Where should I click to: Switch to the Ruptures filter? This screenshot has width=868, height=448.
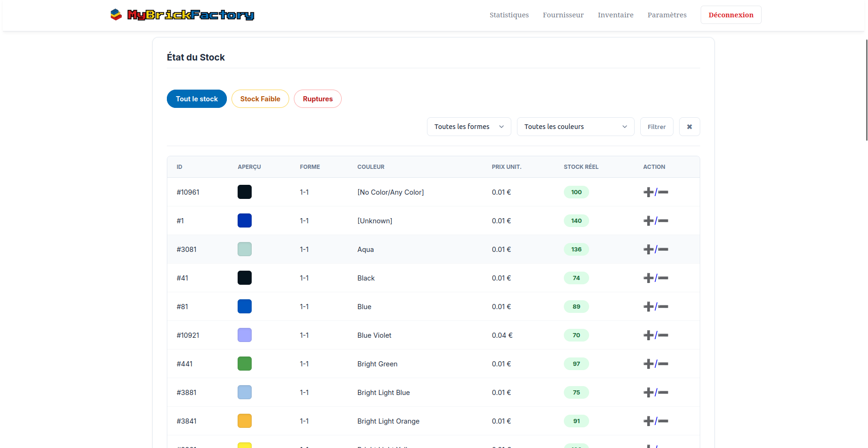[317, 99]
